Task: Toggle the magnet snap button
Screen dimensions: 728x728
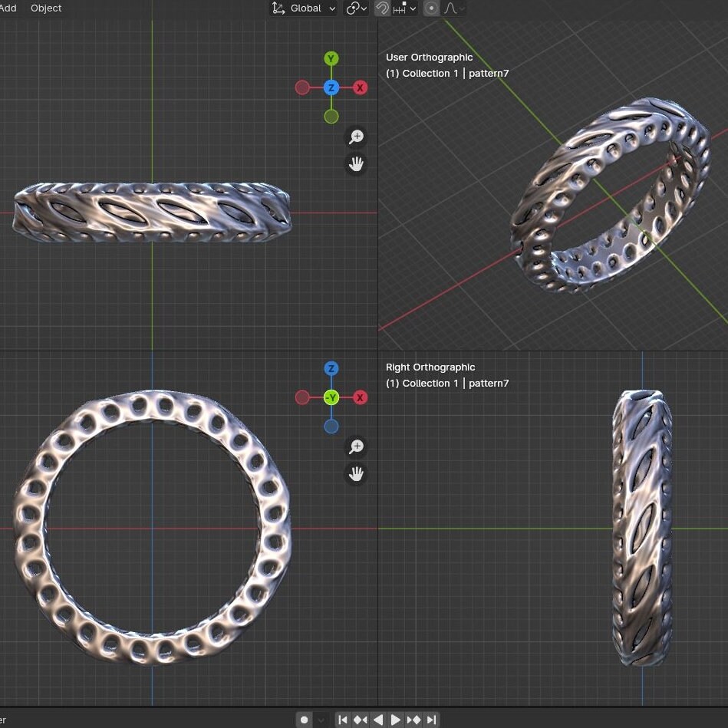Action: 382,8
